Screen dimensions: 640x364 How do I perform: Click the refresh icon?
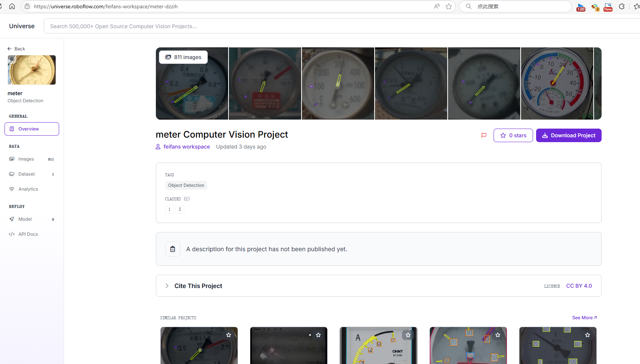click(x=1, y=6)
